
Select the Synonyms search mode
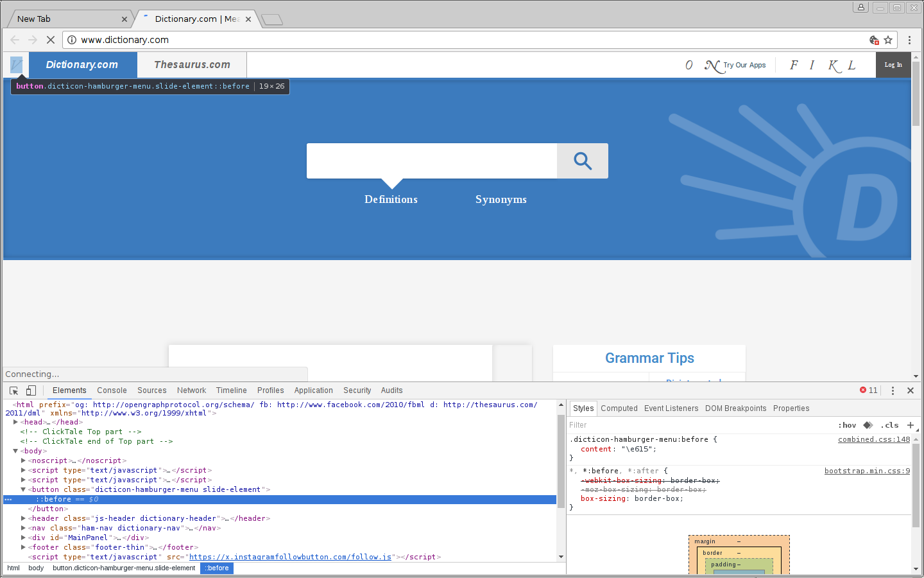(501, 200)
